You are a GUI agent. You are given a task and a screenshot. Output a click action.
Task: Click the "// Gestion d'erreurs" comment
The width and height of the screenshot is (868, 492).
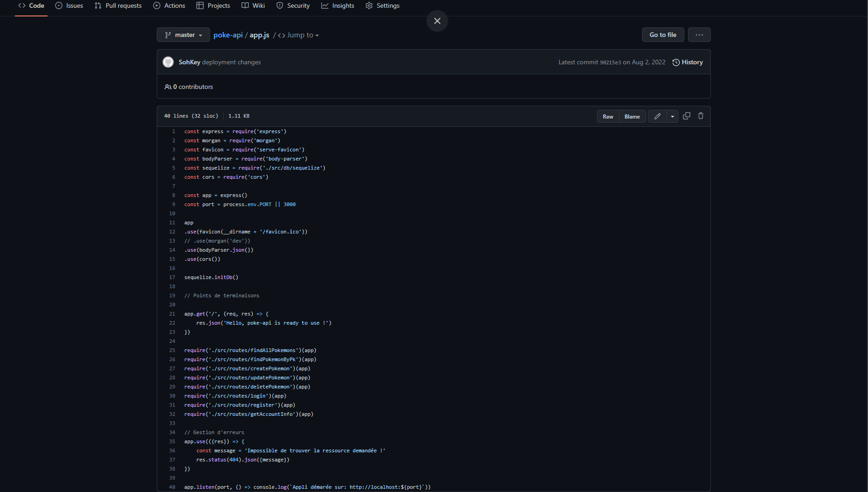(214, 432)
